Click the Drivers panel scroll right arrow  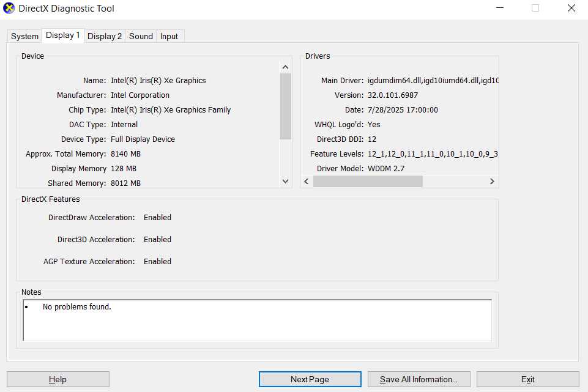[x=492, y=182]
